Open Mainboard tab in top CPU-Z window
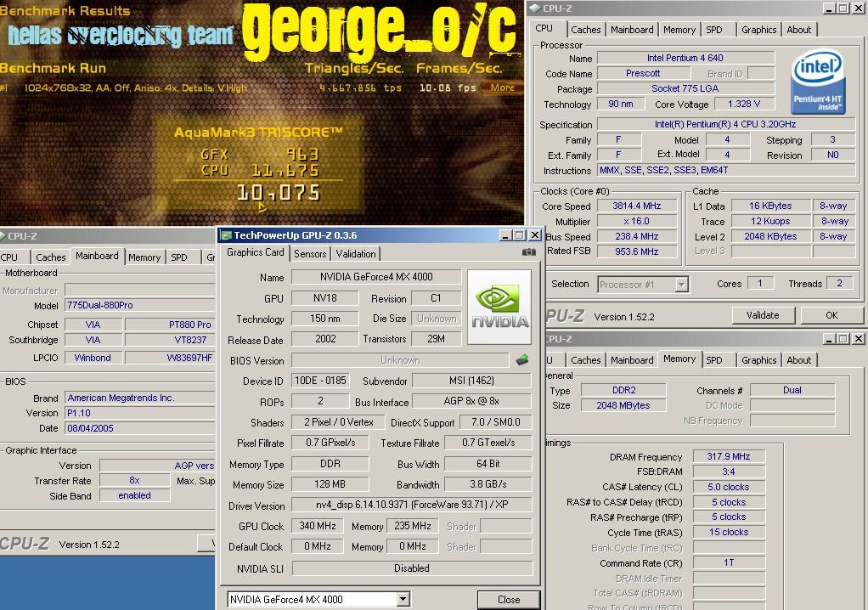 click(x=632, y=30)
